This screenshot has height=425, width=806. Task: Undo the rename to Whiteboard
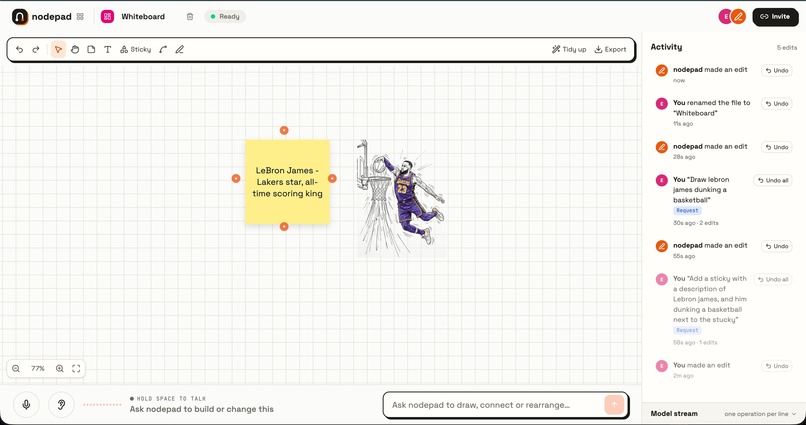pos(777,104)
